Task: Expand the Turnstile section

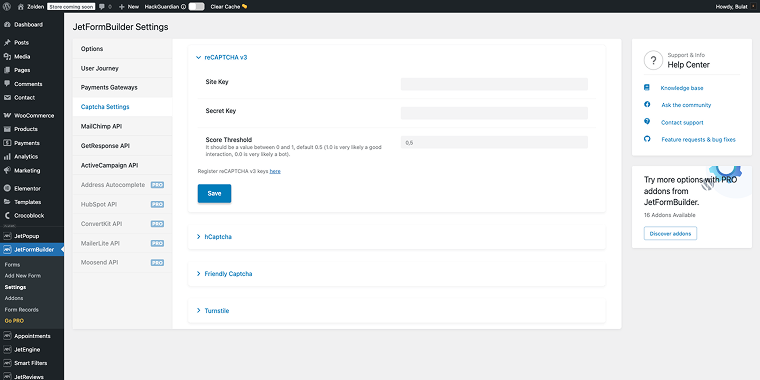Action: pos(396,311)
